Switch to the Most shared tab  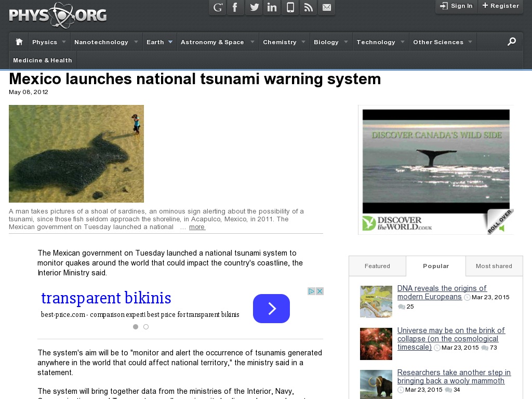click(x=494, y=266)
